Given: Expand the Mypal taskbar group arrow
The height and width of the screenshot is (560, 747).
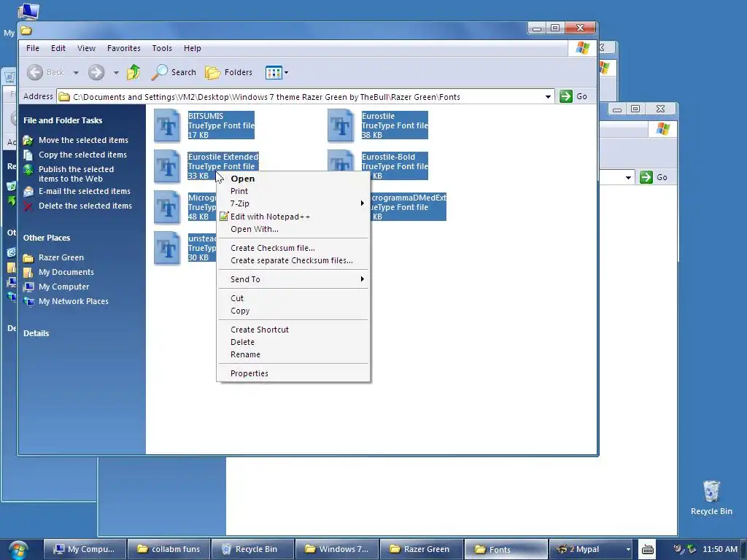Looking at the screenshot, I should pyautogui.click(x=628, y=550).
